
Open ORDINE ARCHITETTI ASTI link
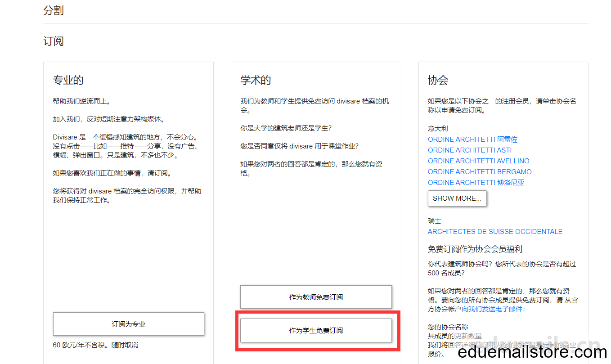pyautogui.click(x=470, y=150)
